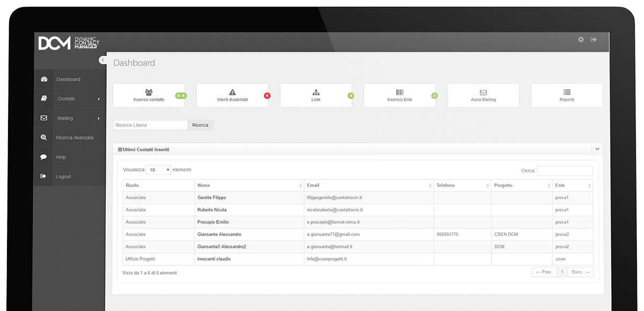
Task: Collapse the sidebar with the arrow toggle
Action: click(103, 60)
